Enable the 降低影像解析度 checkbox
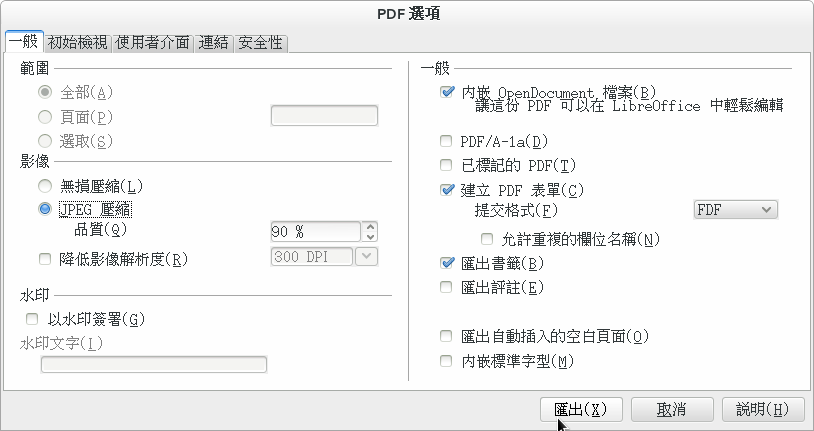The image size is (814, 431). click(x=45, y=259)
